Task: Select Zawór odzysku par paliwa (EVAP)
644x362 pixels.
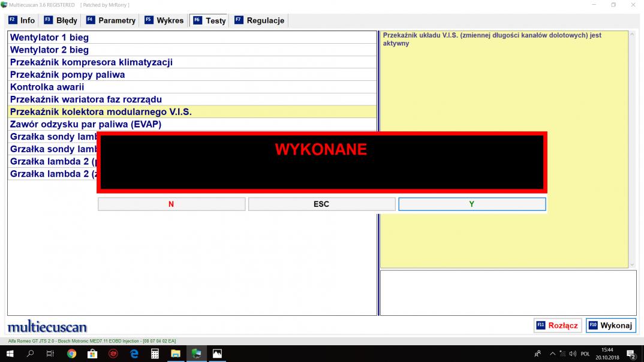Action: click(x=192, y=124)
